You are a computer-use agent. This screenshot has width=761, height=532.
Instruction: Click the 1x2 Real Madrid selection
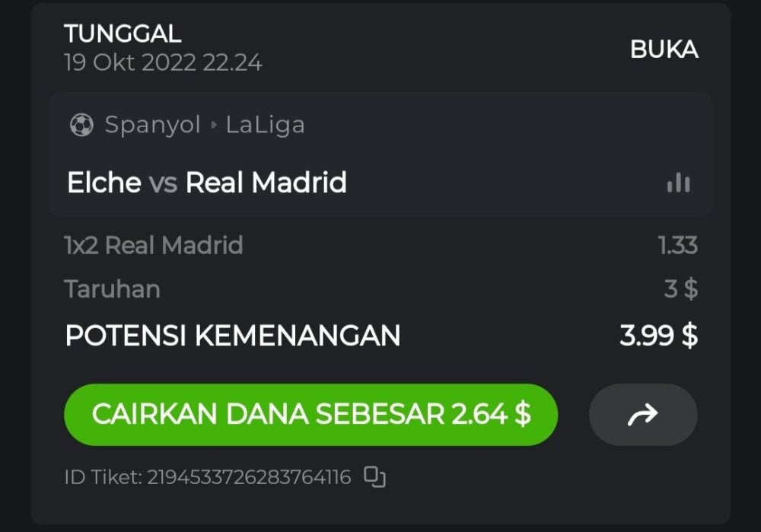tap(154, 245)
